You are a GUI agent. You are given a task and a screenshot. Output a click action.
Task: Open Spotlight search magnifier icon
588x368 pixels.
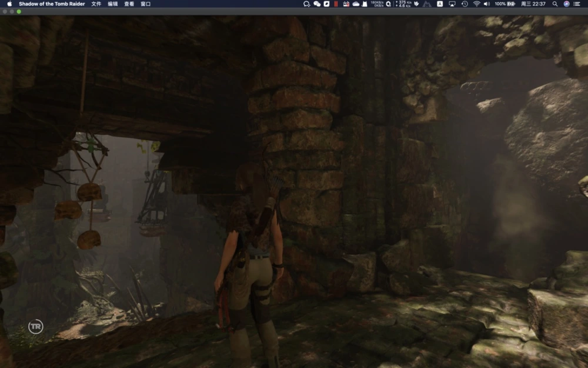(555, 4)
